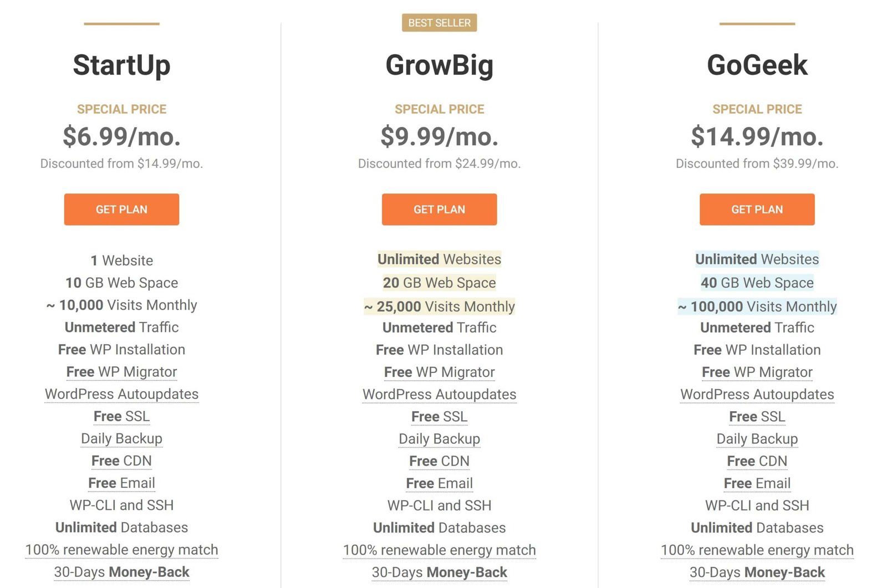
Task: Select the GoGeek plan heading
Action: click(x=757, y=65)
